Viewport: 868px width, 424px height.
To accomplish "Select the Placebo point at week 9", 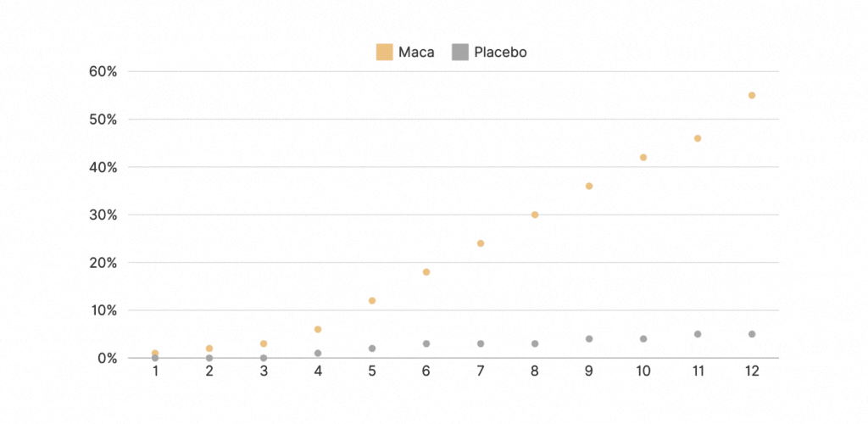I will point(589,339).
